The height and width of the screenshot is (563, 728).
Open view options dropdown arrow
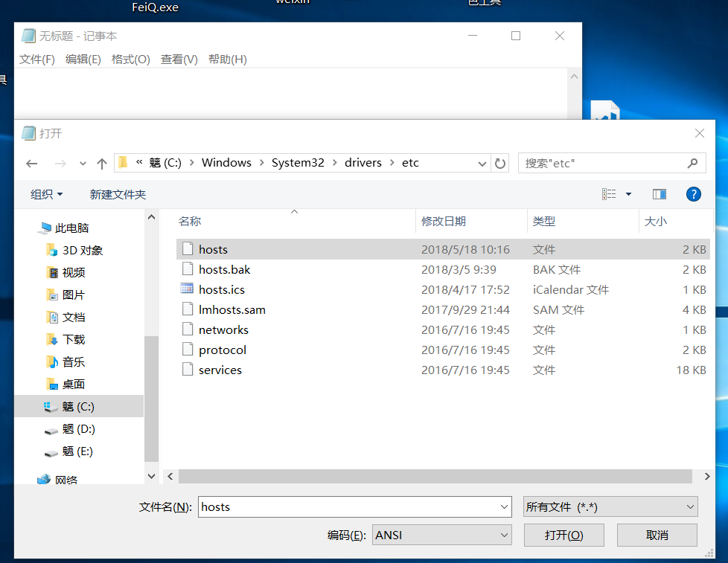coord(628,194)
